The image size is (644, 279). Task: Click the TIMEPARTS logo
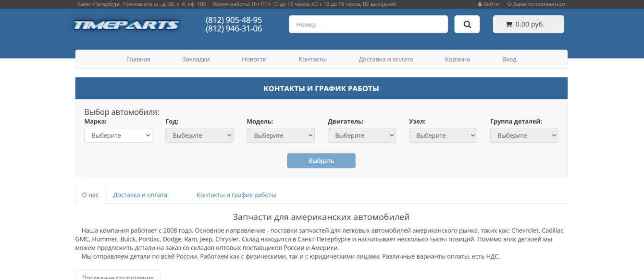(126, 24)
